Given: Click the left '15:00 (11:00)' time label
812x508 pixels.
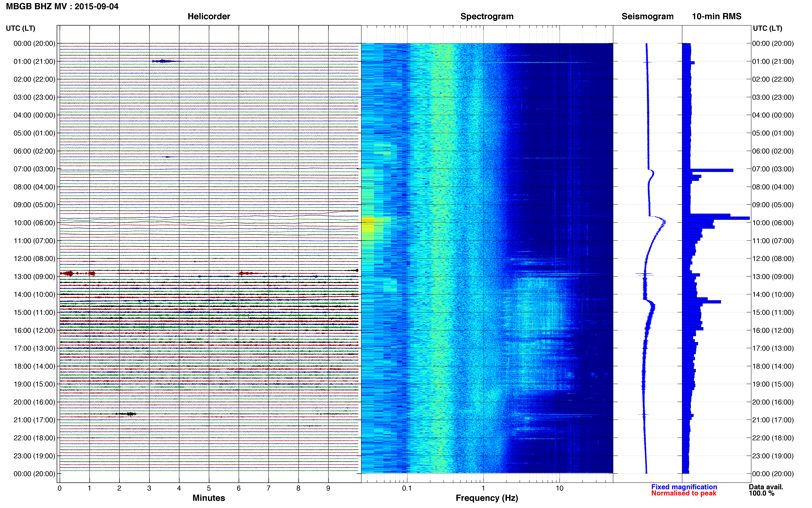Looking at the screenshot, I should (x=34, y=312).
